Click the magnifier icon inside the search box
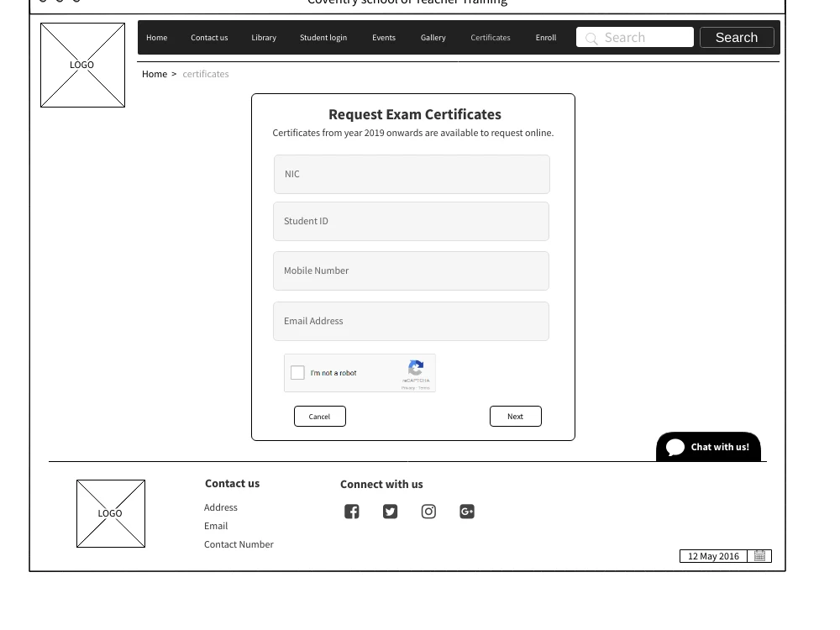This screenshot has width=840, height=630. click(591, 38)
